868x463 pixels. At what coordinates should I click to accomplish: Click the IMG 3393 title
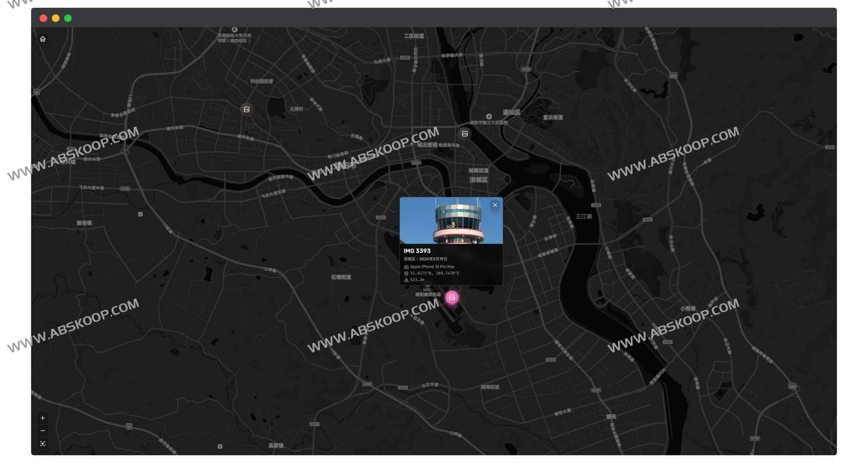pyautogui.click(x=417, y=251)
